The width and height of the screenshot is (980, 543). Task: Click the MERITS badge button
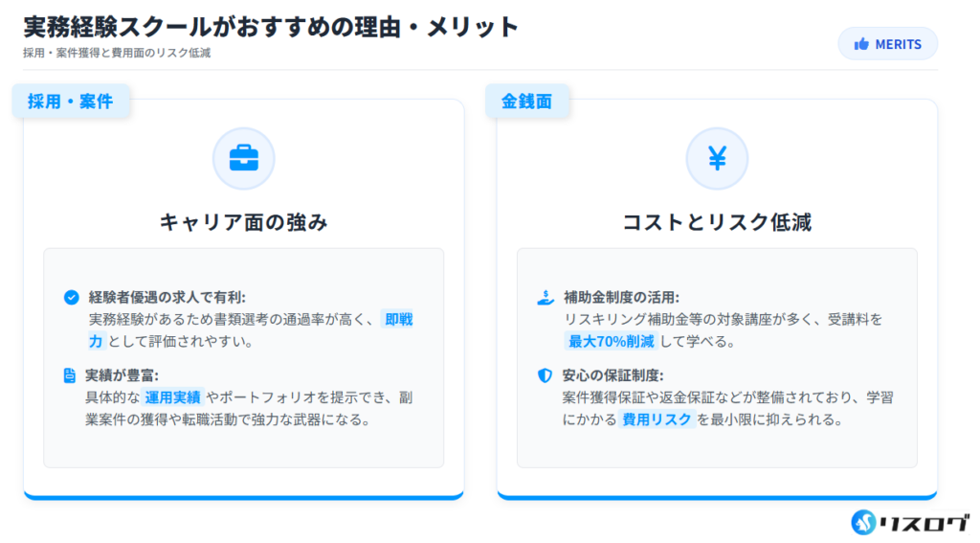pos(887,44)
